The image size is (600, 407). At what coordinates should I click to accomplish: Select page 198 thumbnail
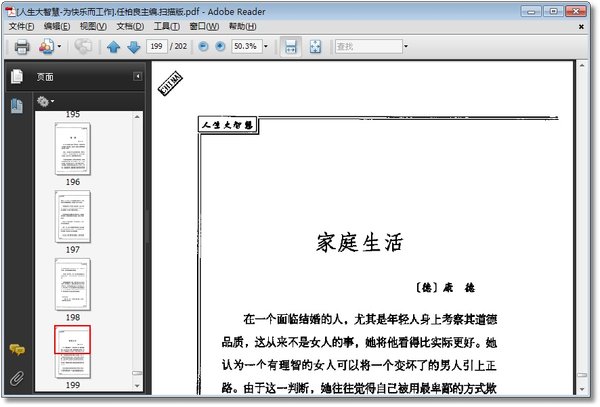pyautogui.click(x=73, y=284)
